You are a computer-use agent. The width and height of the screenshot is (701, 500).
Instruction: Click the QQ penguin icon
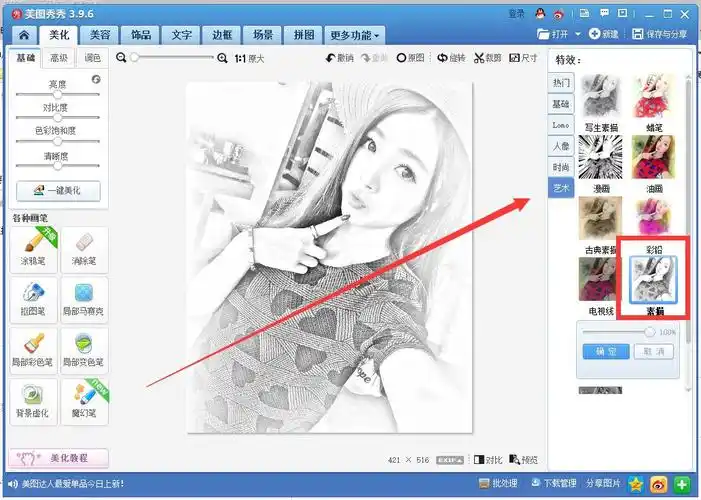click(x=540, y=14)
